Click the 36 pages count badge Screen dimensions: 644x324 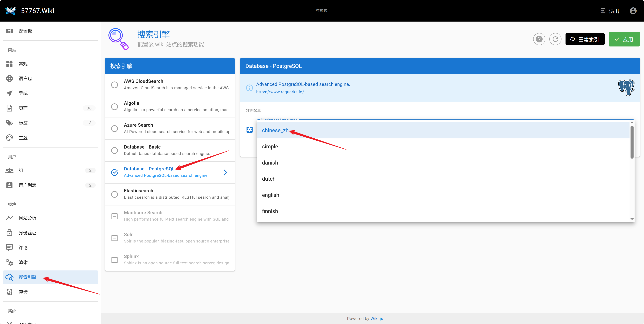[x=89, y=108]
